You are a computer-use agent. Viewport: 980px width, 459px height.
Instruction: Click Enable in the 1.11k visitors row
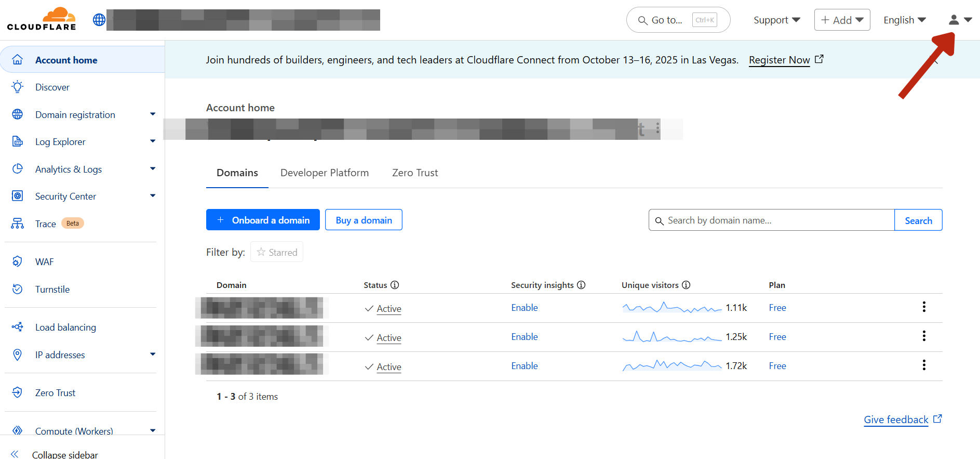pyautogui.click(x=525, y=308)
